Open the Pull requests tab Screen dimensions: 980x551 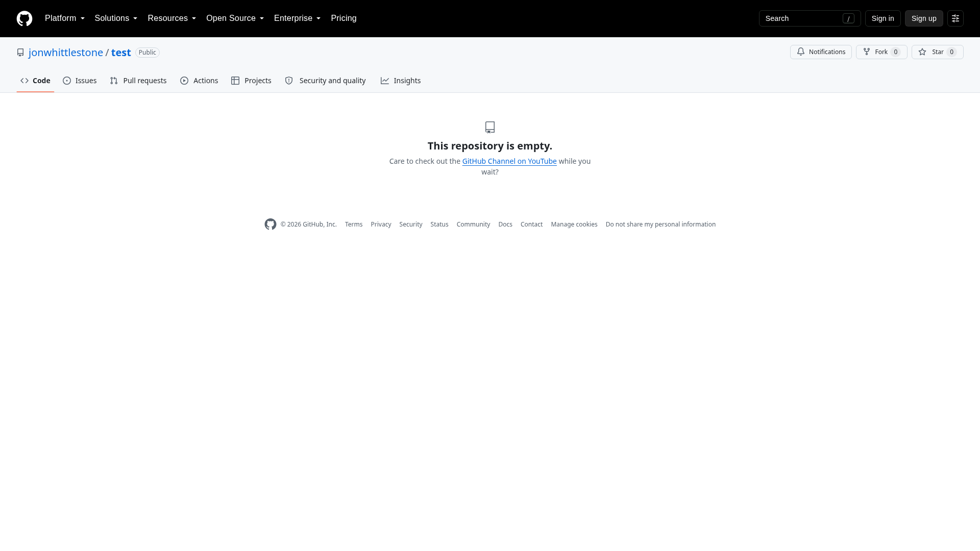(138, 81)
